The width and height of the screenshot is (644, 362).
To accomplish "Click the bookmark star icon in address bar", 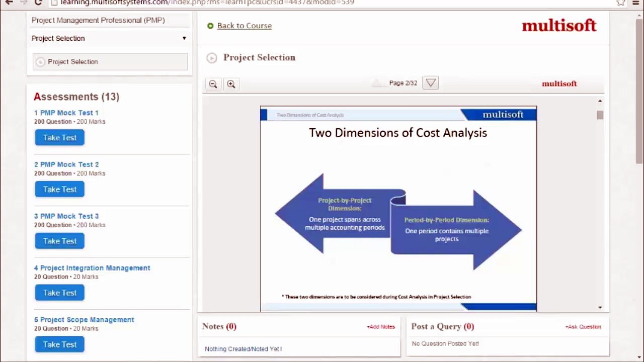I will [x=621, y=3].
